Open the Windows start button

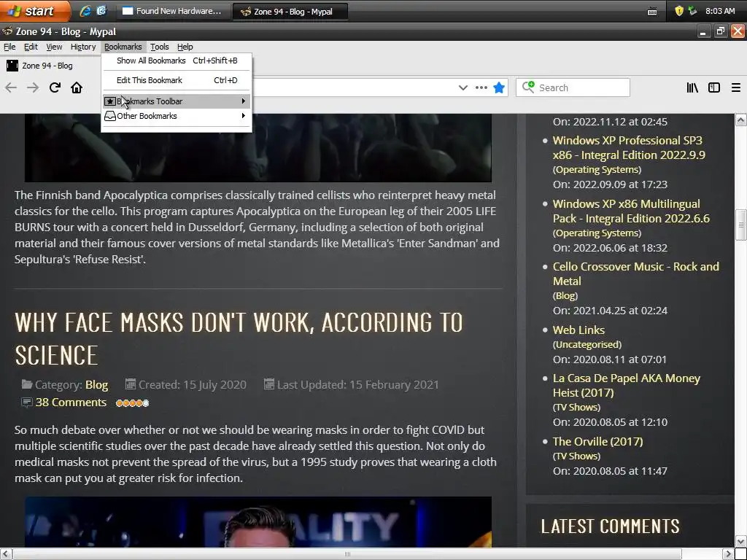pos(34,11)
